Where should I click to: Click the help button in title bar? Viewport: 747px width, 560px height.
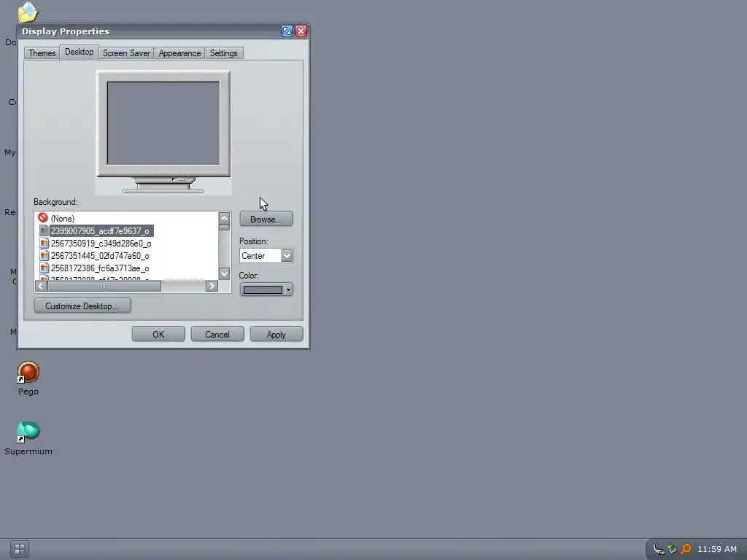[x=287, y=31]
